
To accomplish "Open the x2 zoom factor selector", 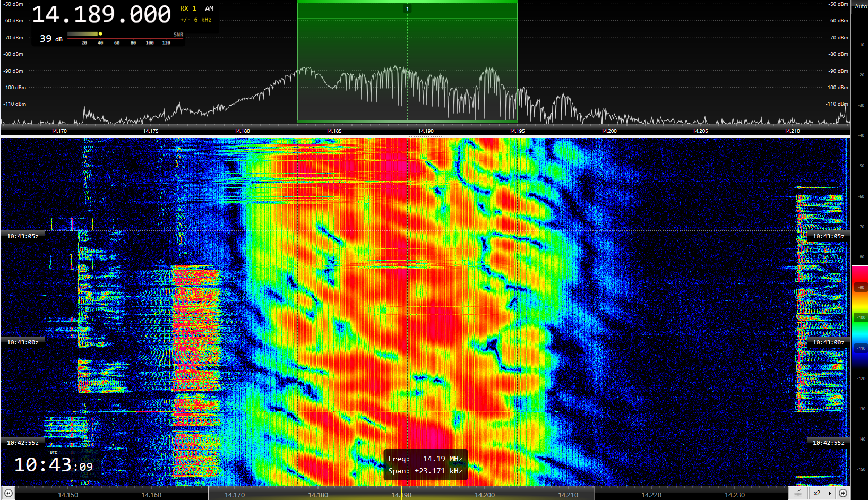I will point(817,493).
